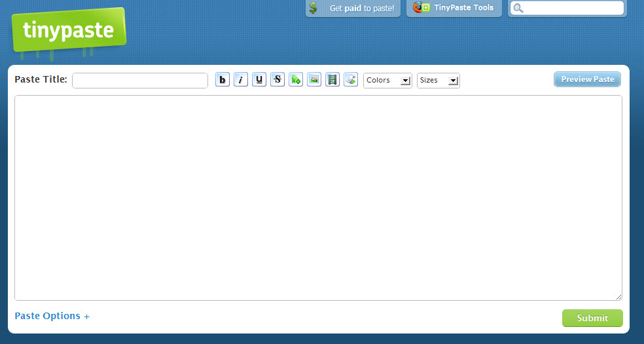Click the document with green arrow icon
The height and width of the screenshot is (344, 644).
coord(351,80)
